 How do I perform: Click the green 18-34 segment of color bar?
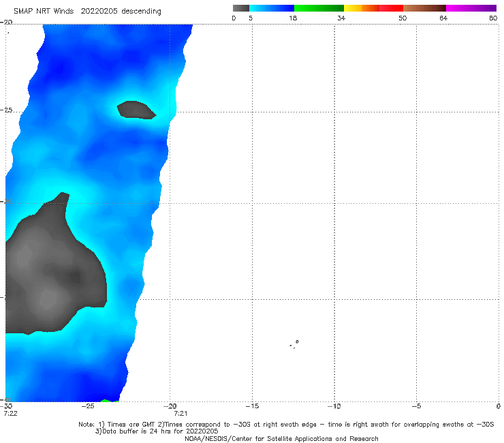click(319, 8)
